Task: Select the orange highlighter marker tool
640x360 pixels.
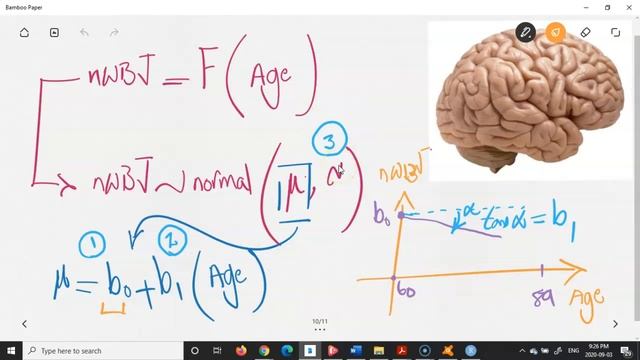Action: pyautogui.click(x=556, y=32)
